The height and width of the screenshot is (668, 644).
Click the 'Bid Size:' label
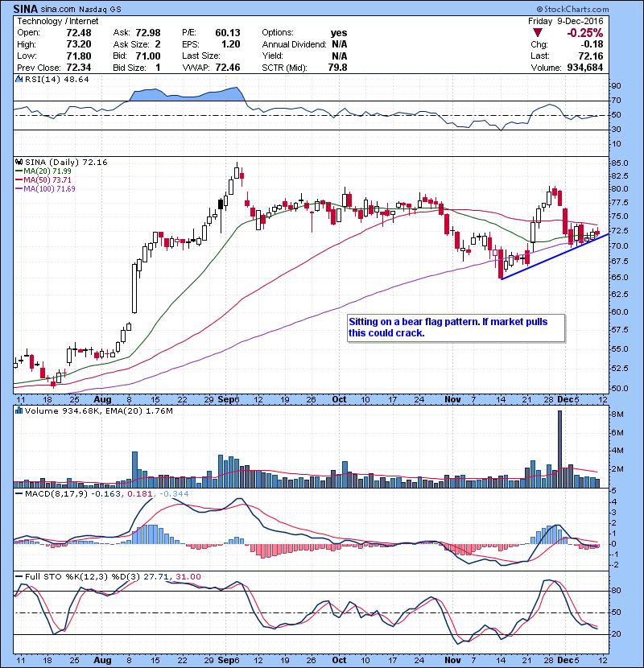[130, 68]
